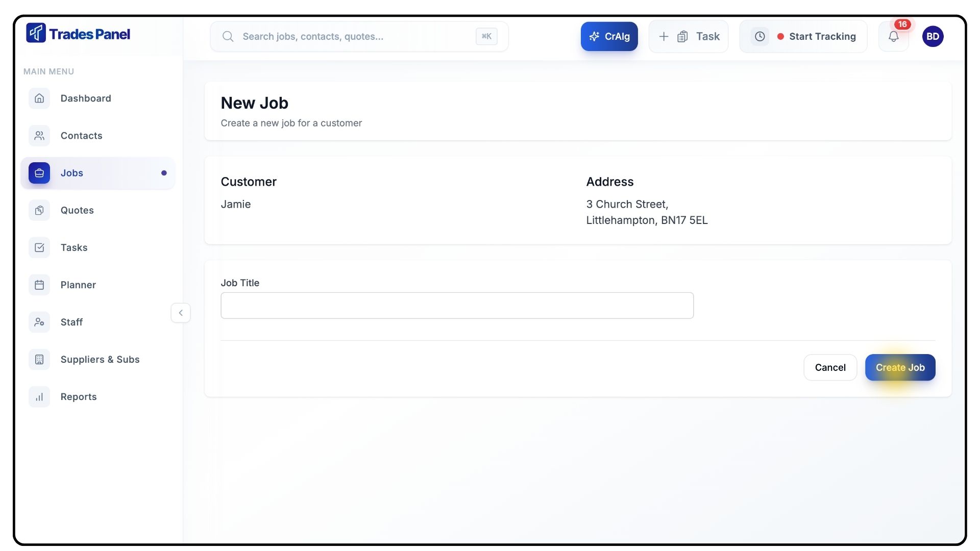This screenshot has width=980, height=551.
Task: Open the notifications bell icon
Action: [x=893, y=36]
